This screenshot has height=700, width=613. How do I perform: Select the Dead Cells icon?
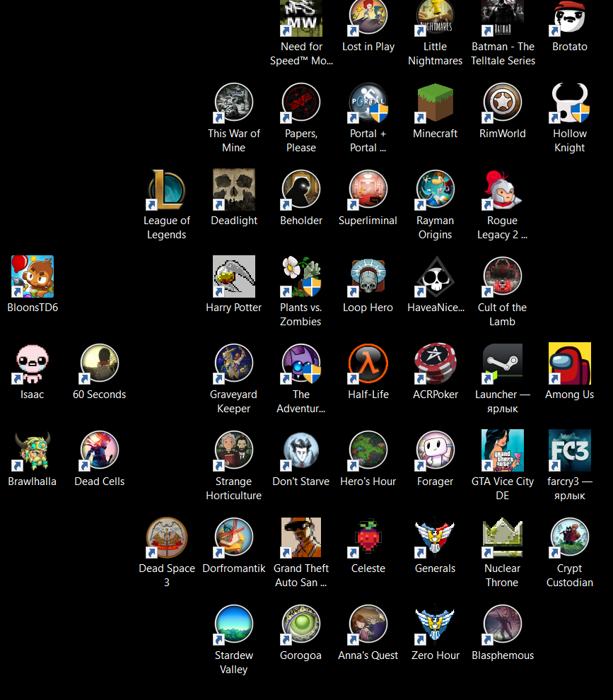(100, 451)
